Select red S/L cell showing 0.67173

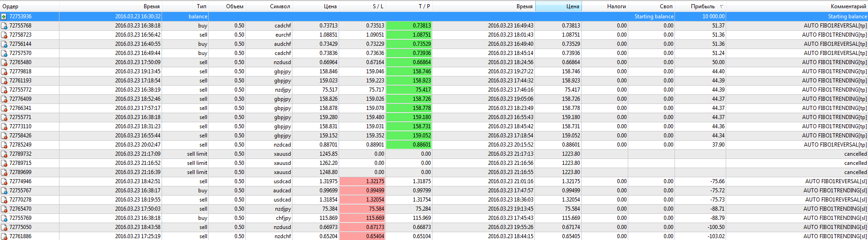(x=362, y=227)
